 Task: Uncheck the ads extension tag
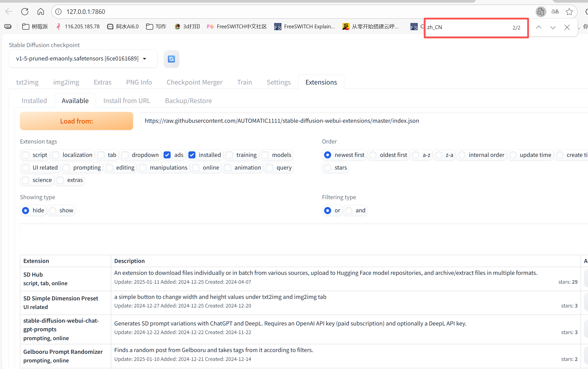point(167,155)
